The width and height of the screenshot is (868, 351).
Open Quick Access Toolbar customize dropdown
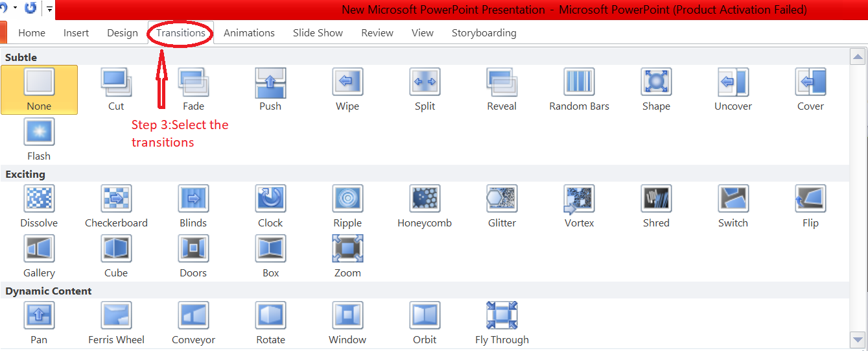click(49, 9)
